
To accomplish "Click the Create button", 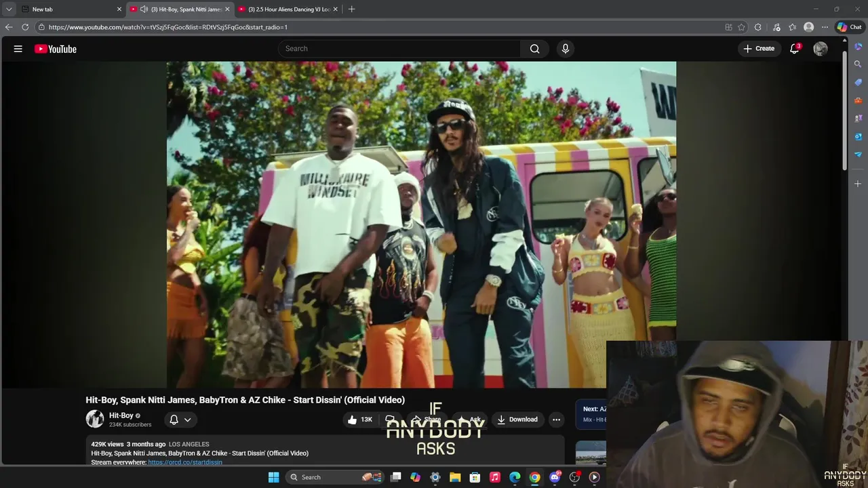I will [759, 49].
